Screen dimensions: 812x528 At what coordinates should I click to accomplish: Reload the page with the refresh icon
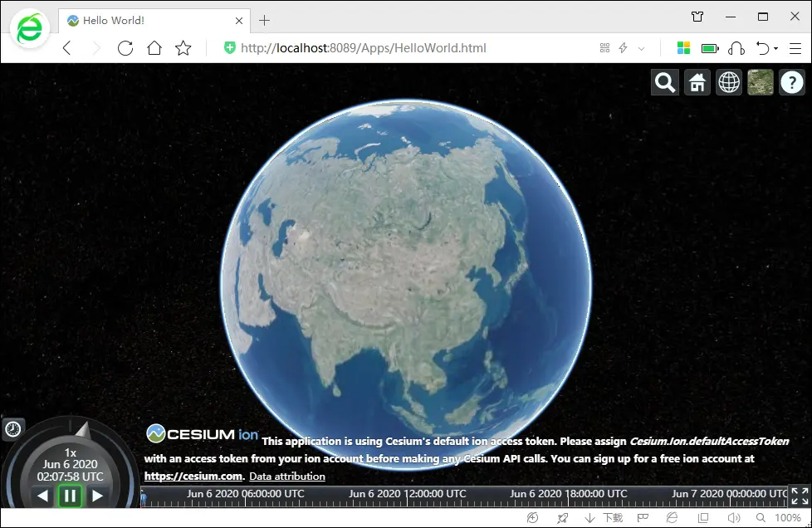pos(125,48)
